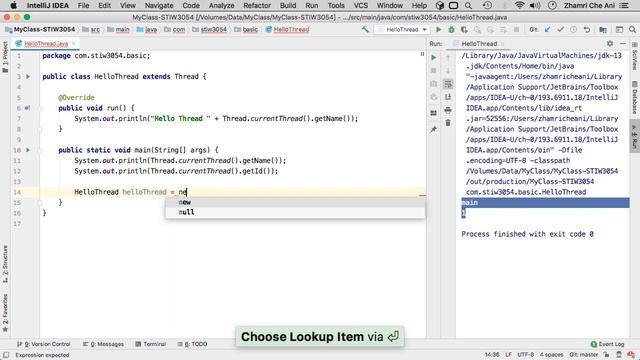640x360 pixels.
Task: Click the 'java' breadcrumb folder
Action: [147, 29]
